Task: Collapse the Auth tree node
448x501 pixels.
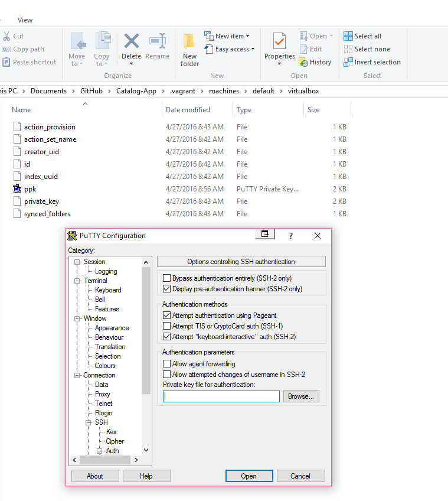Action: [x=99, y=451]
